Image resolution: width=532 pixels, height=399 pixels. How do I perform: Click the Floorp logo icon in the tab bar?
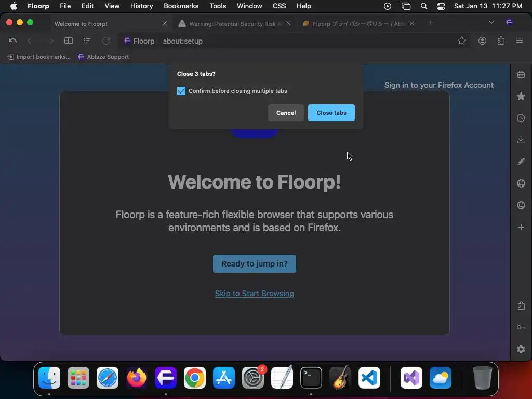(x=509, y=22)
